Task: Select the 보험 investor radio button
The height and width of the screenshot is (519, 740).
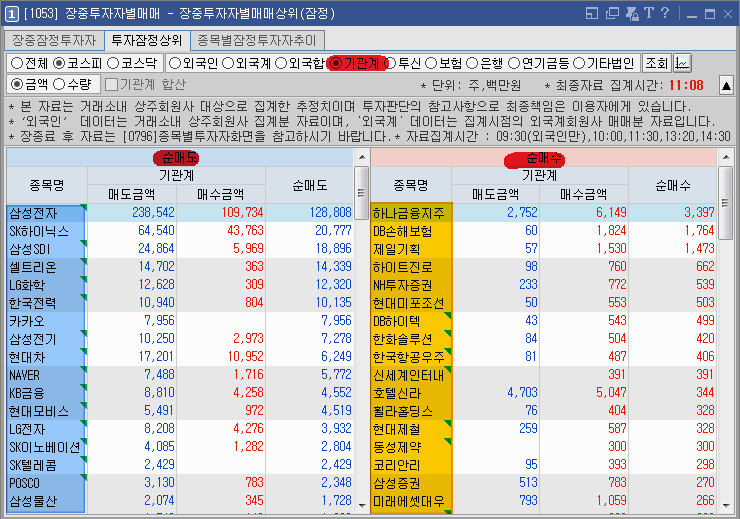Action: point(431,63)
